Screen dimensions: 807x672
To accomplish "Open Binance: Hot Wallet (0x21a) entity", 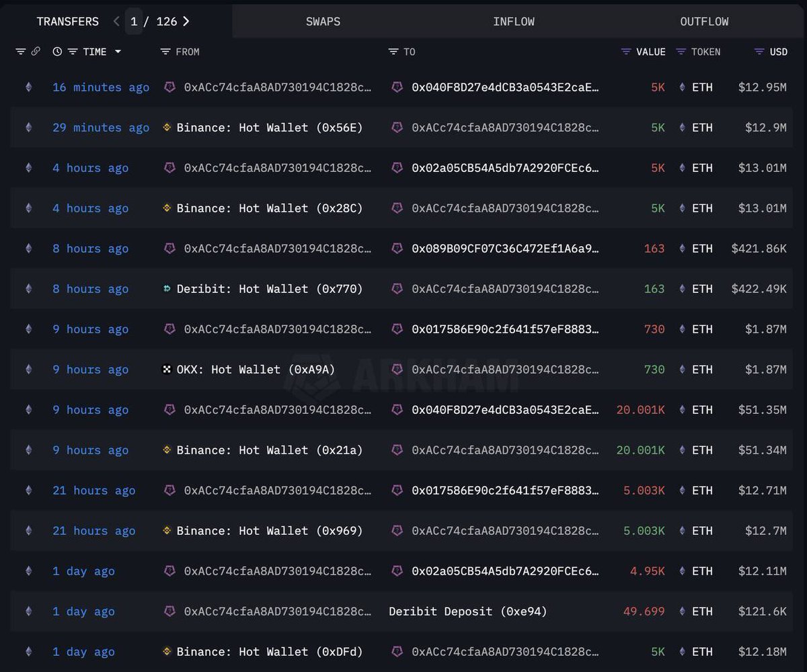I will 270,450.
